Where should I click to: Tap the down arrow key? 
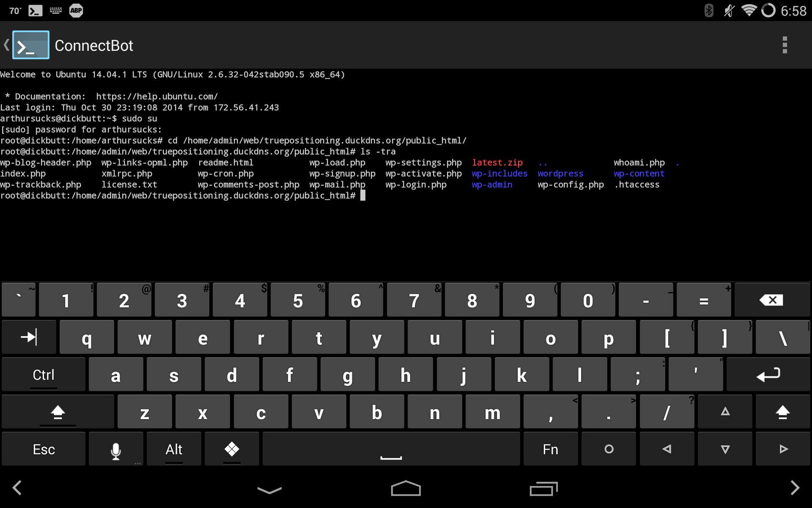pos(725,449)
